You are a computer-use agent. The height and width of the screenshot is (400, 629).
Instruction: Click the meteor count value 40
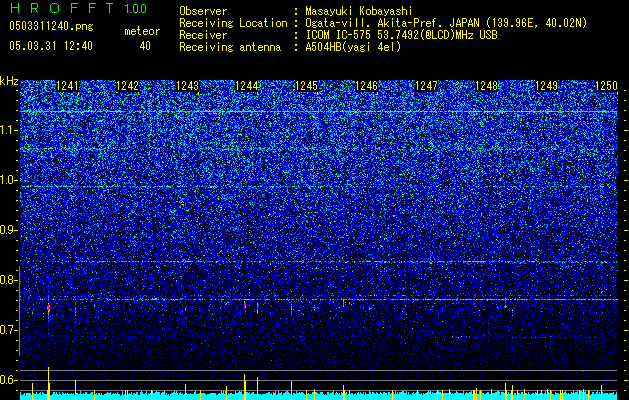(x=145, y=46)
